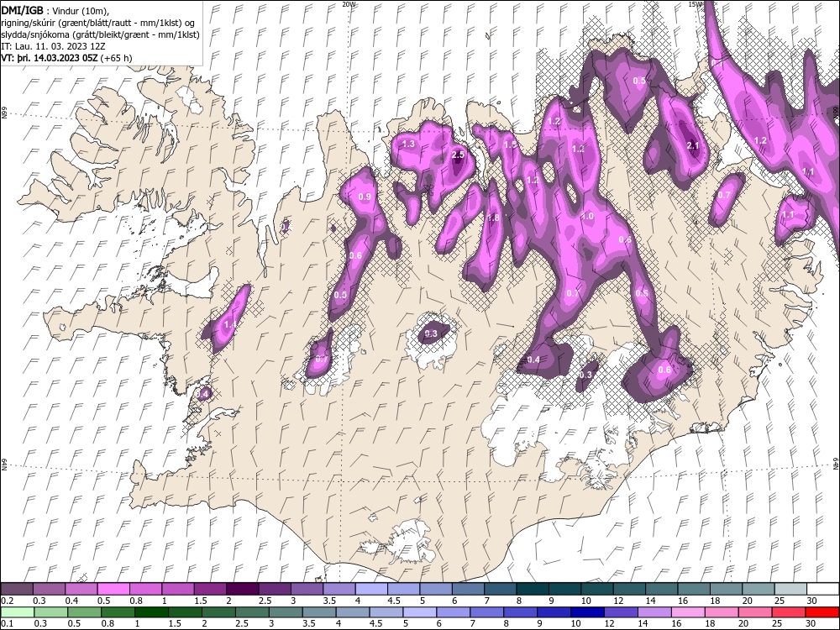Image resolution: width=840 pixels, height=630 pixels.
Task: Click the 'DMI/IGB : Vindur (10m)' title text
Action: (55, 10)
